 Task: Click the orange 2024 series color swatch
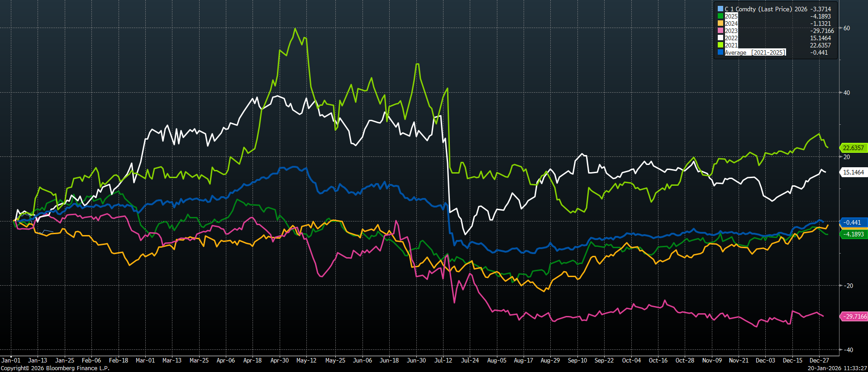point(720,24)
